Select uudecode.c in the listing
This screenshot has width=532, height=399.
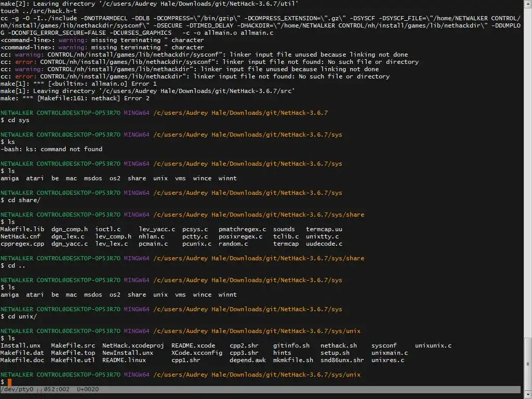tap(324, 244)
